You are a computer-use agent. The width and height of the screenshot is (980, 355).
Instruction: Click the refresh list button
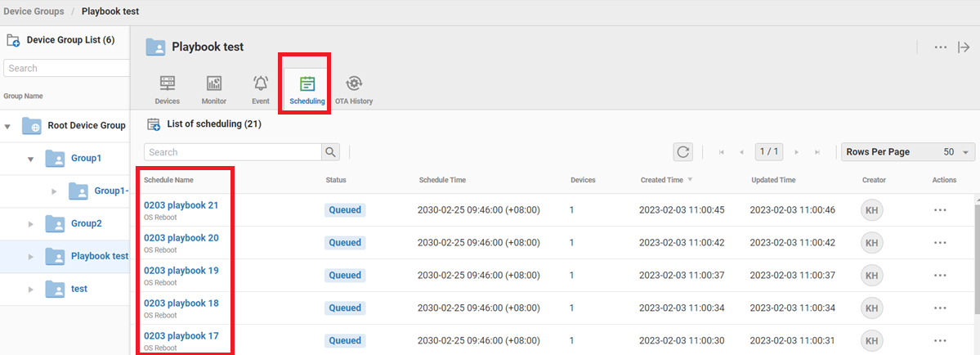[682, 152]
